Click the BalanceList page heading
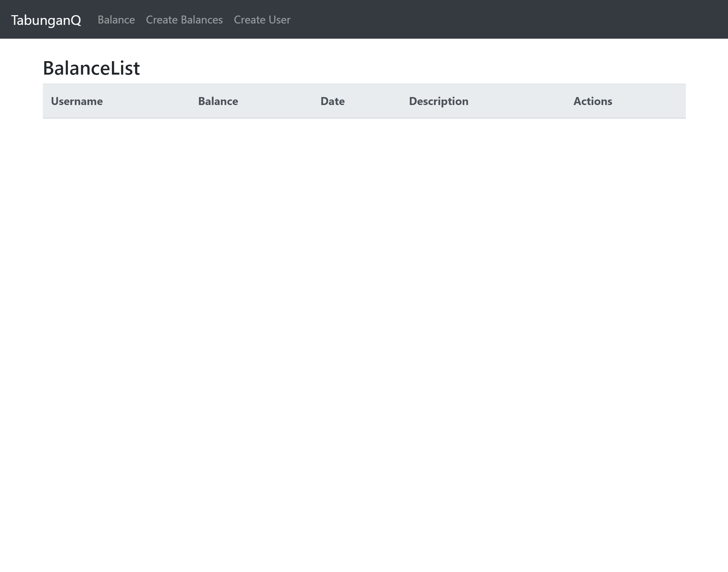 (91, 68)
